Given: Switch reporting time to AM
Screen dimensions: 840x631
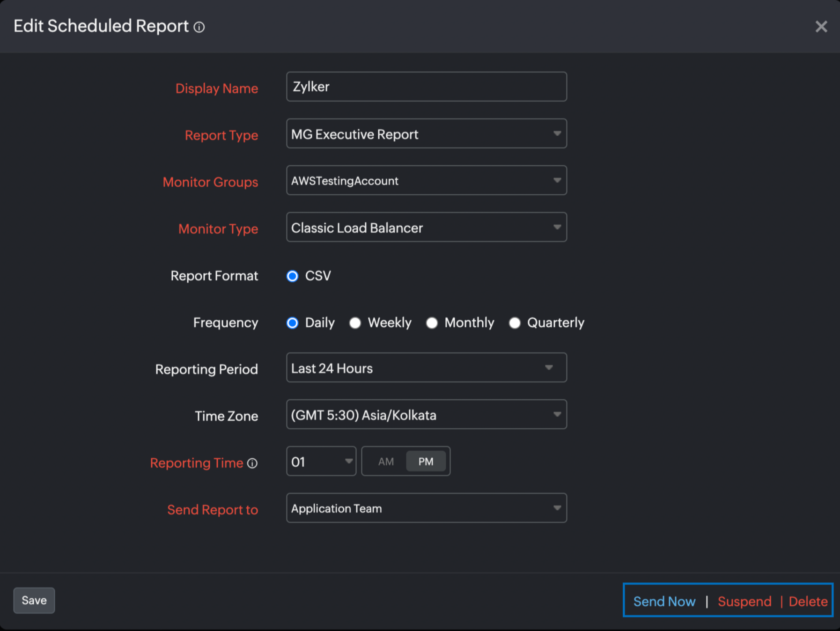Looking at the screenshot, I should click(x=386, y=462).
